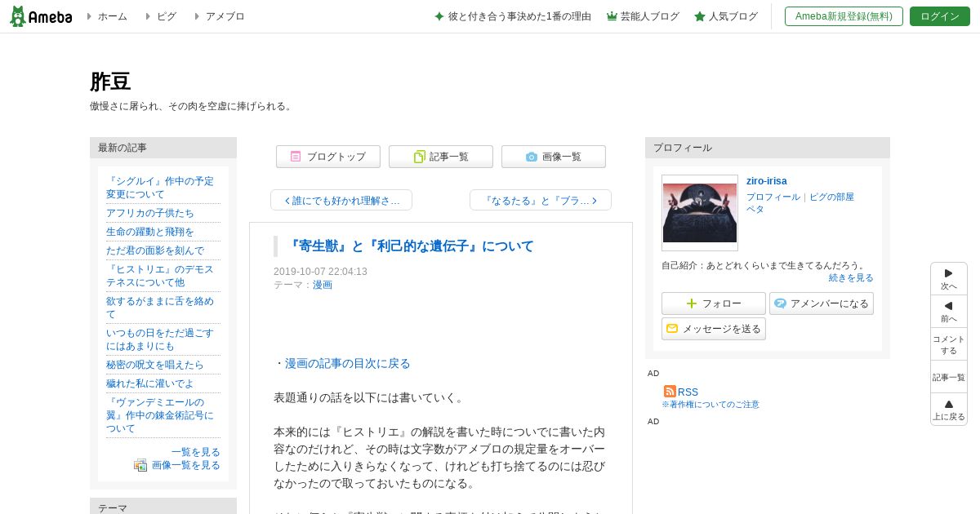This screenshot has height=514, width=980.
Task: Open 著作権についてのご注意 link
Action: (x=710, y=405)
